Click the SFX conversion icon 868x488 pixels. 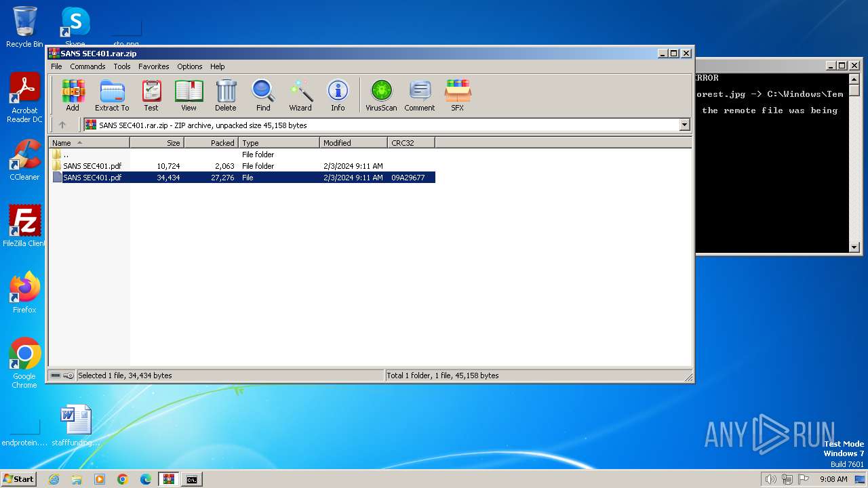tap(458, 95)
